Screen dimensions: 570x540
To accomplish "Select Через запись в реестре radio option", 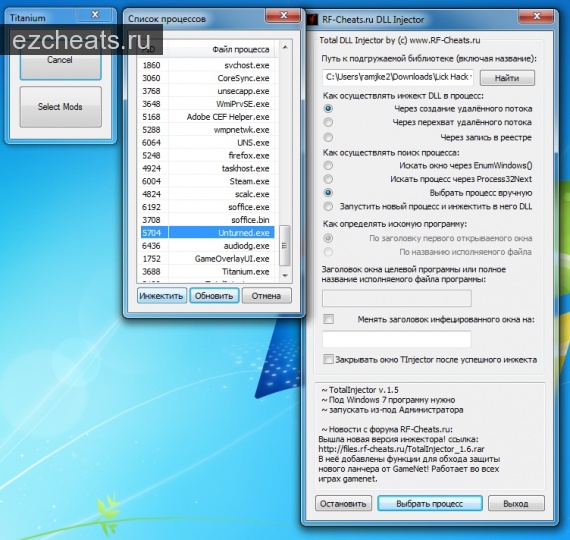I will point(328,137).
